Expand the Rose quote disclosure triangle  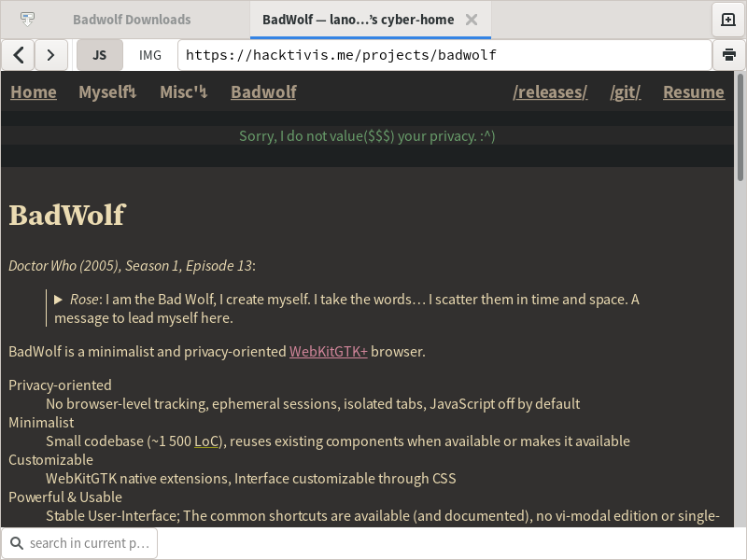point(59,300)
